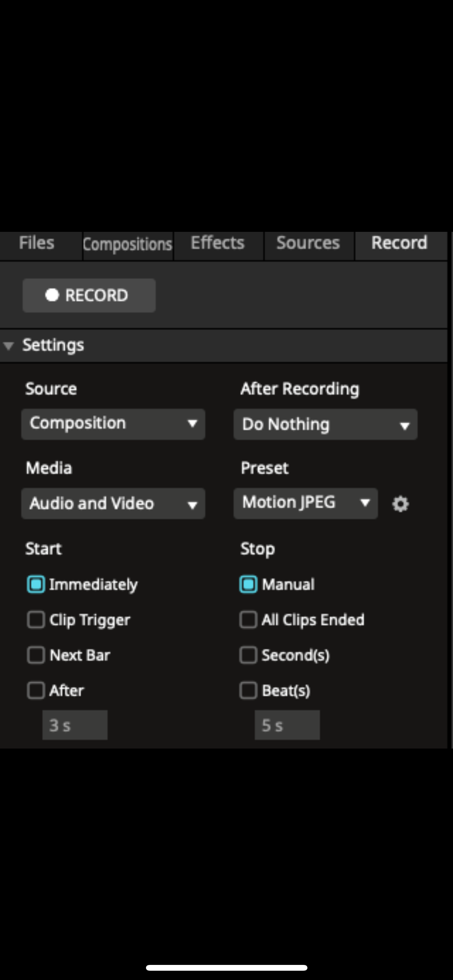This screenshot has width=453, height=980.
Task: Open the Motion JPEG preset dropdown
Action: click(305, 503)
